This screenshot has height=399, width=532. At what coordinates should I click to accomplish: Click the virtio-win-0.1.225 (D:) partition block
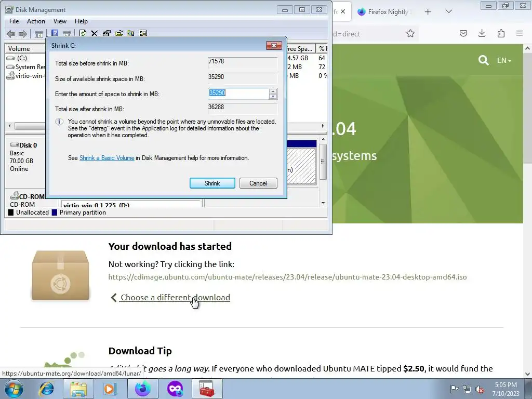pos(131,204)
